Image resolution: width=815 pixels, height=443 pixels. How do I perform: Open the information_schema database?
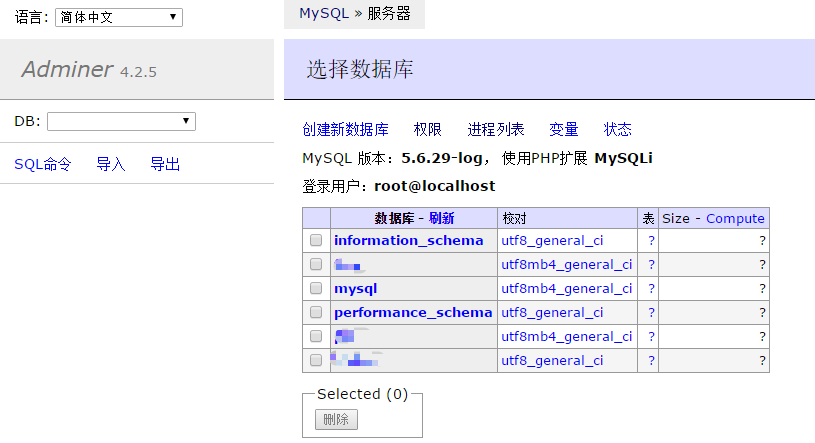[x=409, y=240]
